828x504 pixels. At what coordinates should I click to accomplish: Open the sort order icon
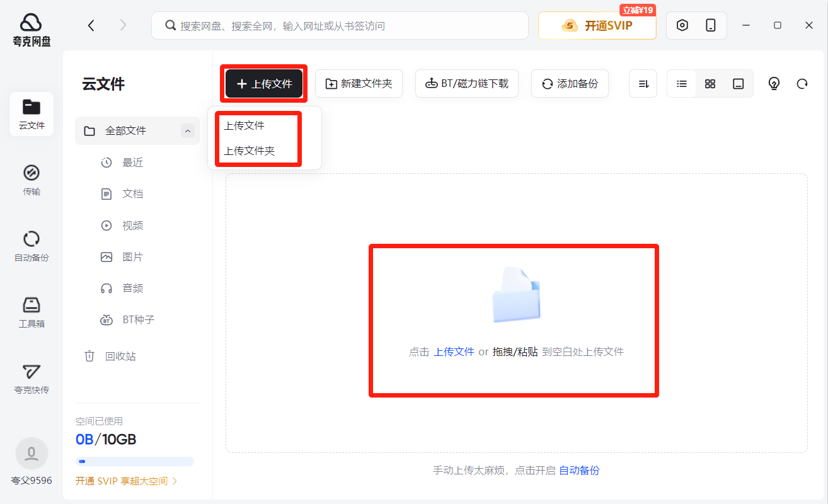(x=643, y=84)
